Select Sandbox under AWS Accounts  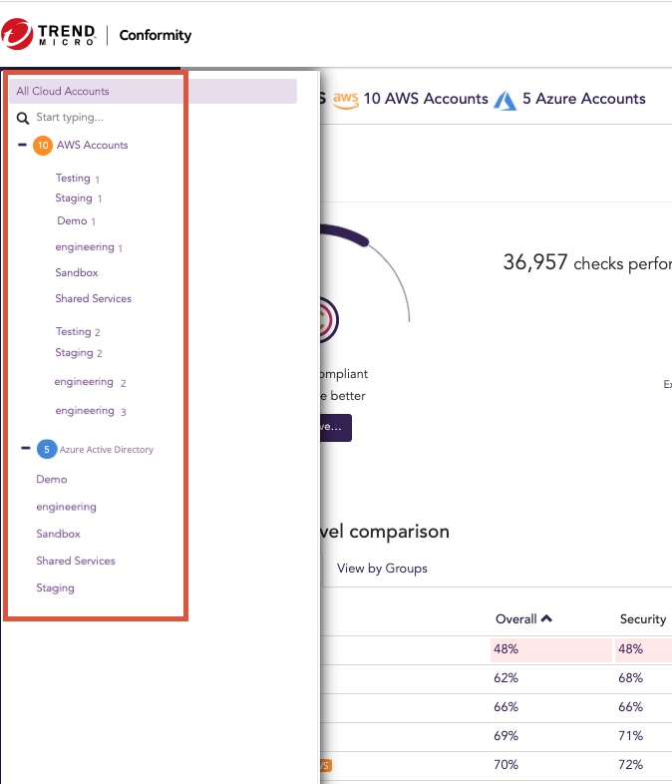(x=77, y=272)
